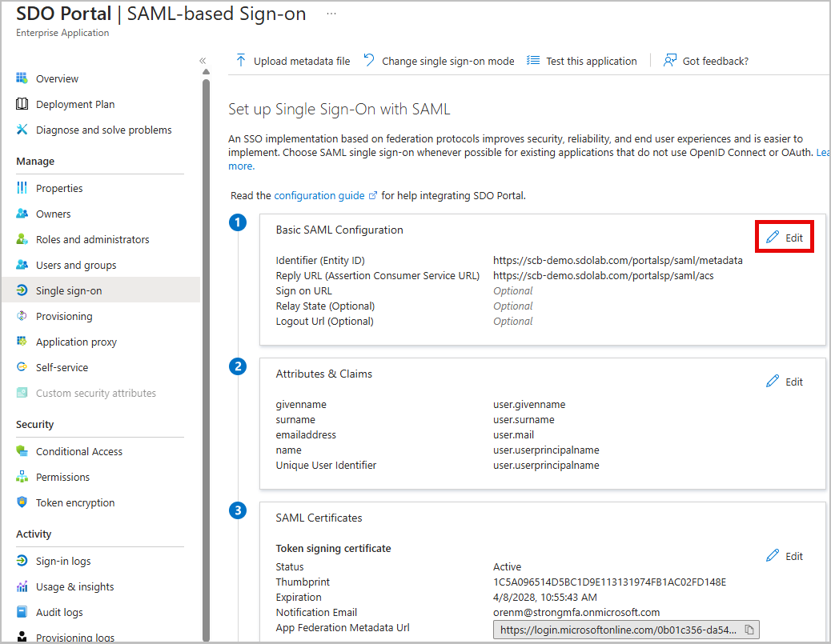Edit Basic SAML Configuration

785,238
